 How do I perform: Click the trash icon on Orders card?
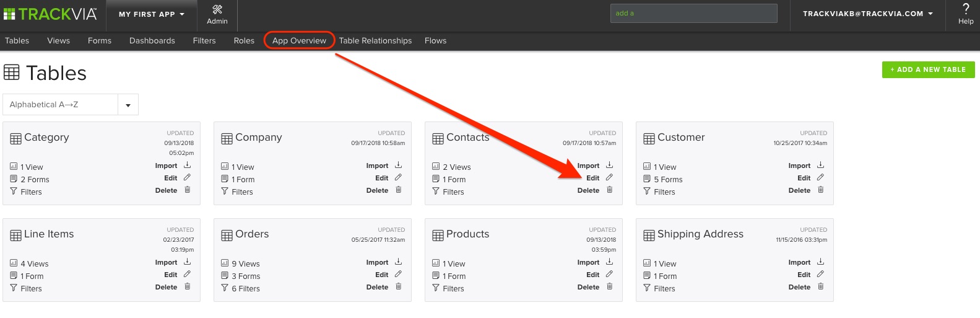(x=398, y=286)
